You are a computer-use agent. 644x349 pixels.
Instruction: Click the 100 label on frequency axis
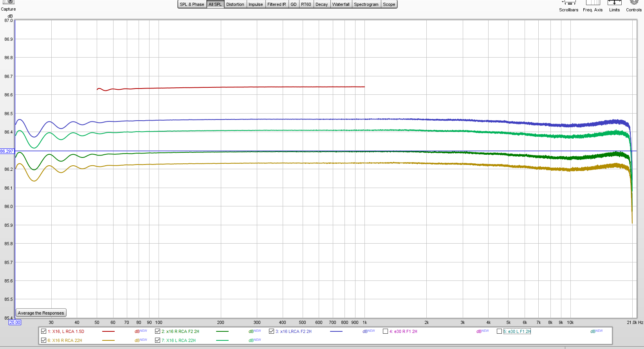[159, 322]
